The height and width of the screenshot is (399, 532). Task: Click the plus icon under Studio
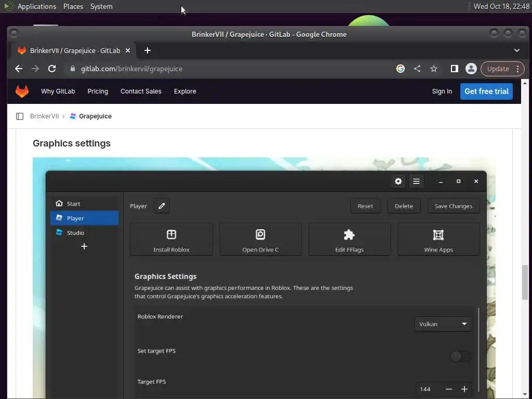[84, 246]
